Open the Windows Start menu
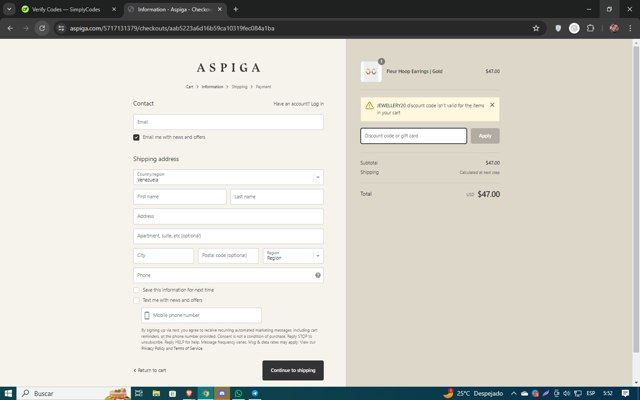The image size is (640, 400). pyautogui.click(x=8, y=393)
